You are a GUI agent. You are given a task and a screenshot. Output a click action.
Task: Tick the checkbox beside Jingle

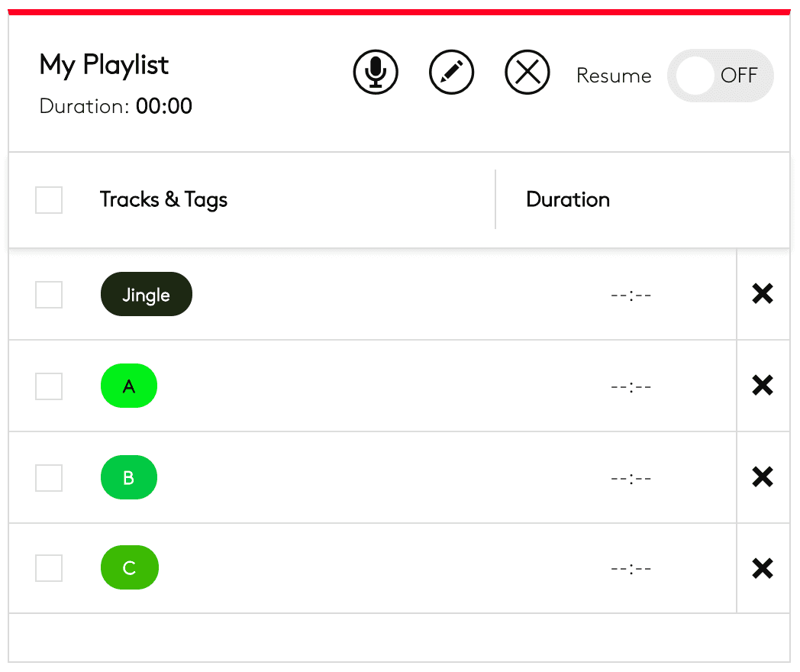(x=49, y=295)
